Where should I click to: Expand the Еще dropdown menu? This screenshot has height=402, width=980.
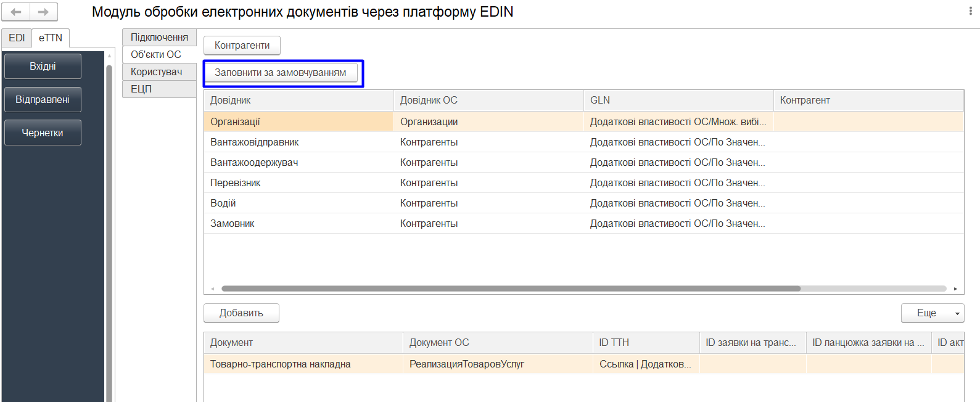pos(933,313)
